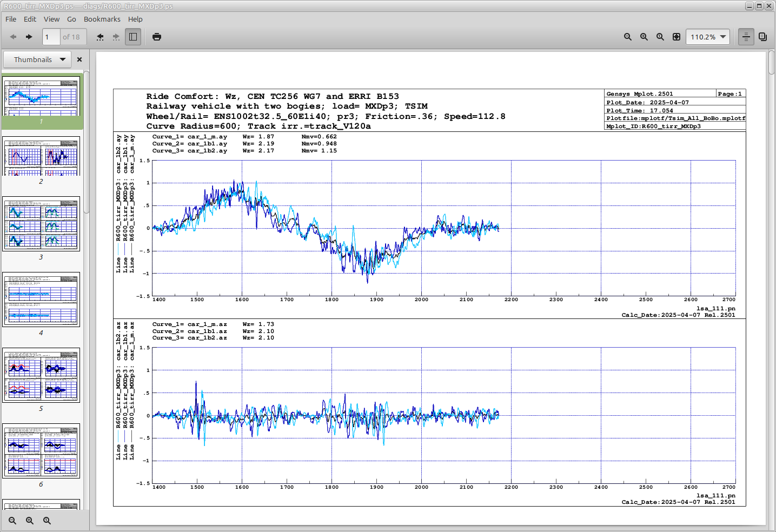Print the document using the printer icon

pos(157,37)
